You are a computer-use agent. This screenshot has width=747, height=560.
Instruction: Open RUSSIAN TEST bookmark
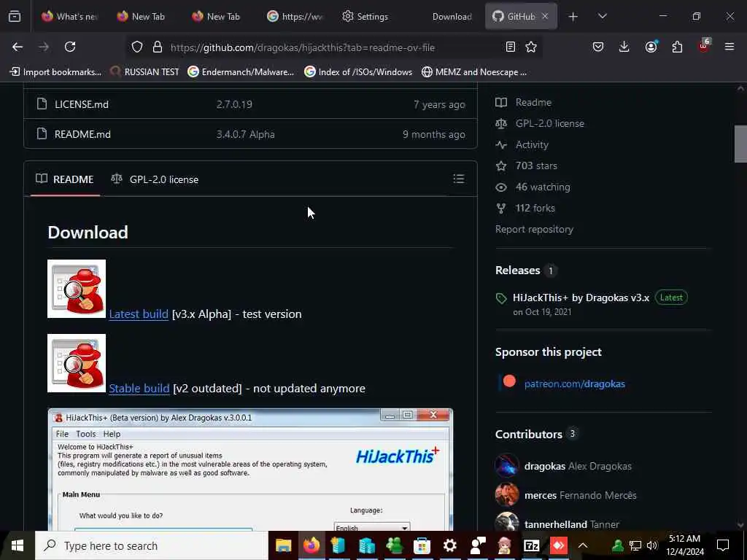point(144,72)
